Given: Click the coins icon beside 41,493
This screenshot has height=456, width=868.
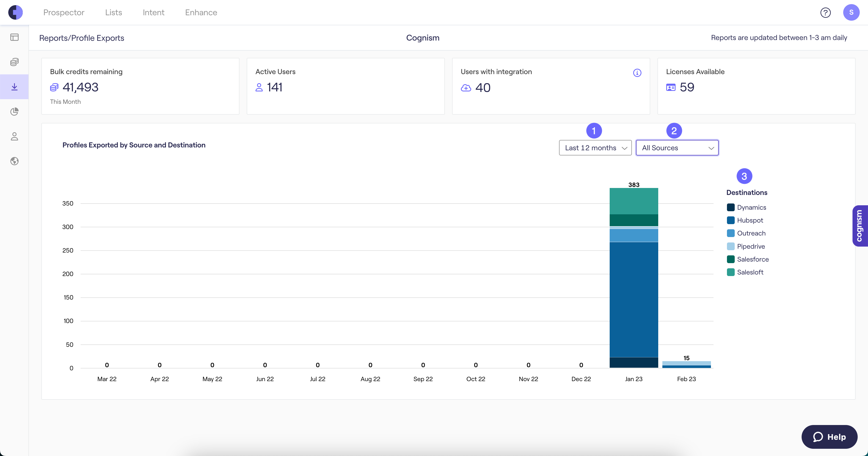Looking at the screenshot, I should pyautogui.click(x=54, y=88).
